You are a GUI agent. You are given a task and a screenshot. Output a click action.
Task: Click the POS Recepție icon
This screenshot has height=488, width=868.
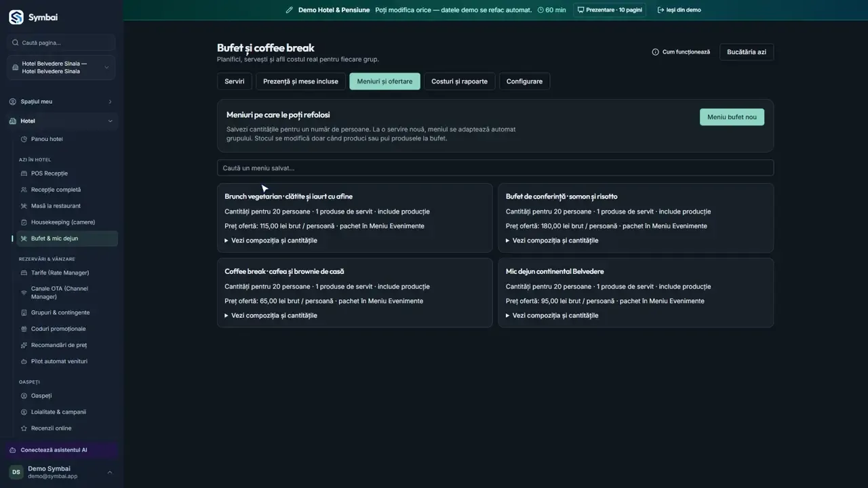(x=24, y=174)
